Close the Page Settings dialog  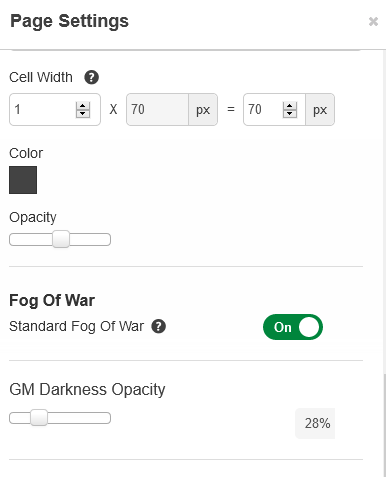pos(373,22)
